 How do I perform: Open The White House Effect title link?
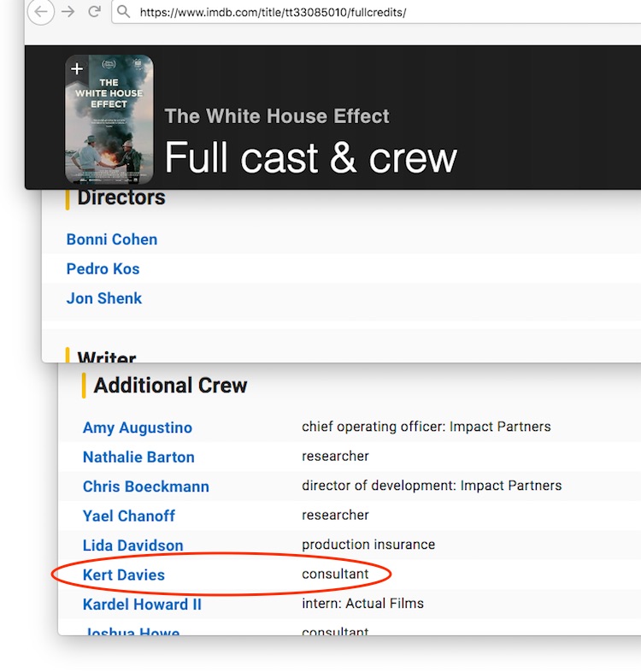(x=276, y=116)
